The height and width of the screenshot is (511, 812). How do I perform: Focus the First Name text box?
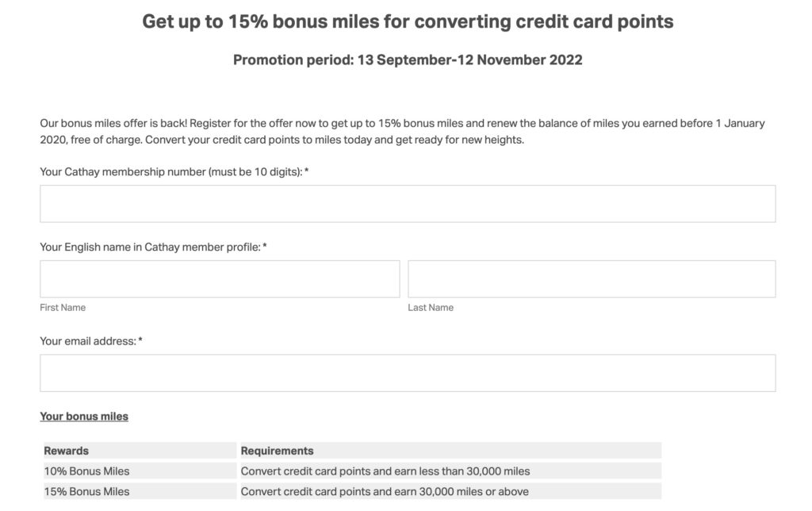pyautogui.click(x=220, y=279)
